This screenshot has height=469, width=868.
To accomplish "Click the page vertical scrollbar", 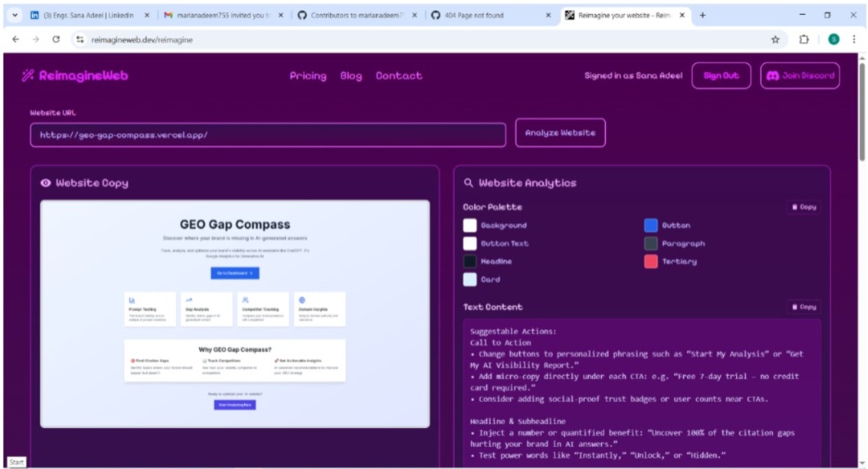I will click(x=862, y=110).
